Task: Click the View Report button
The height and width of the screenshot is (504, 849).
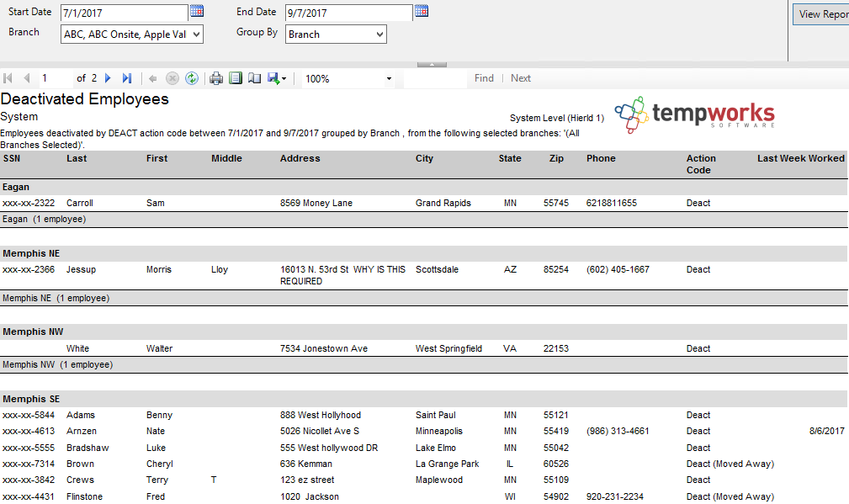Action: [822, 14]
